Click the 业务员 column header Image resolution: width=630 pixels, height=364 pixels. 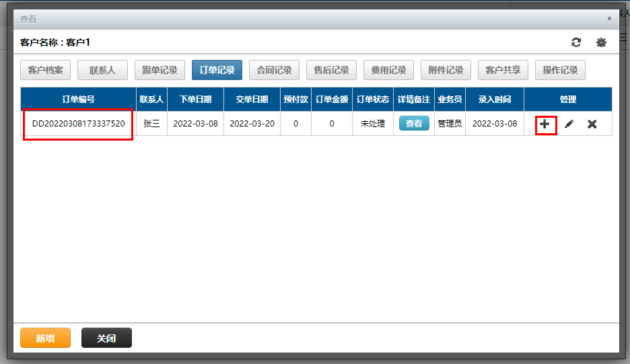[450, 99]
